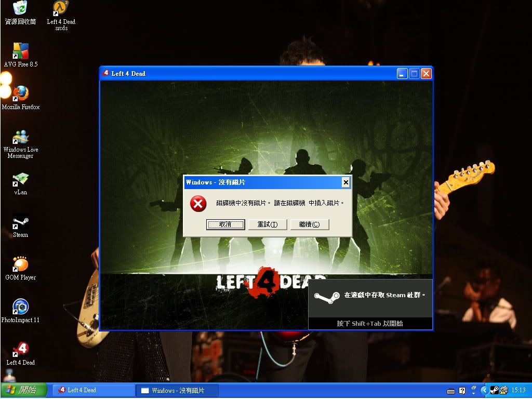The height and width of the screenshot is (399, 532).
Task: Open GOM Player desktop shortcut
Action: [x=20, y=265]
